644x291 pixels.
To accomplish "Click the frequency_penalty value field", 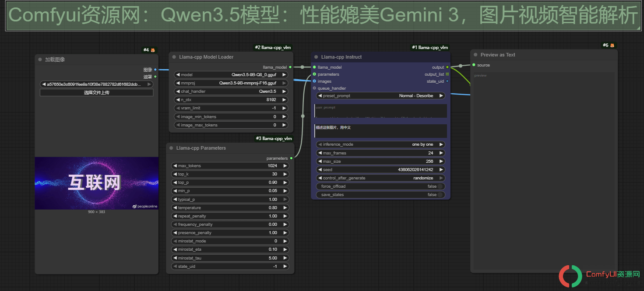I will tap(230, 224).
